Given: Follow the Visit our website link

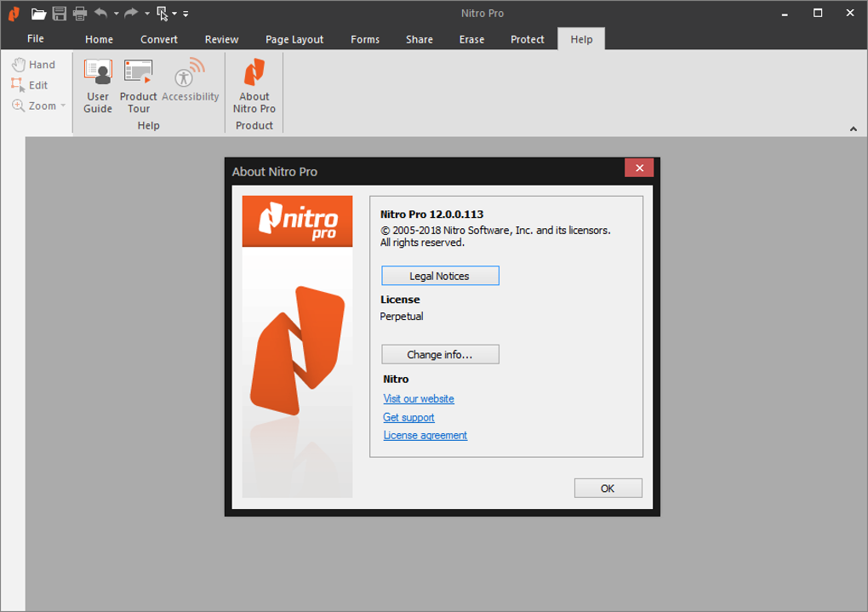Looking at the screenshot, I should (x=418, y=398).
